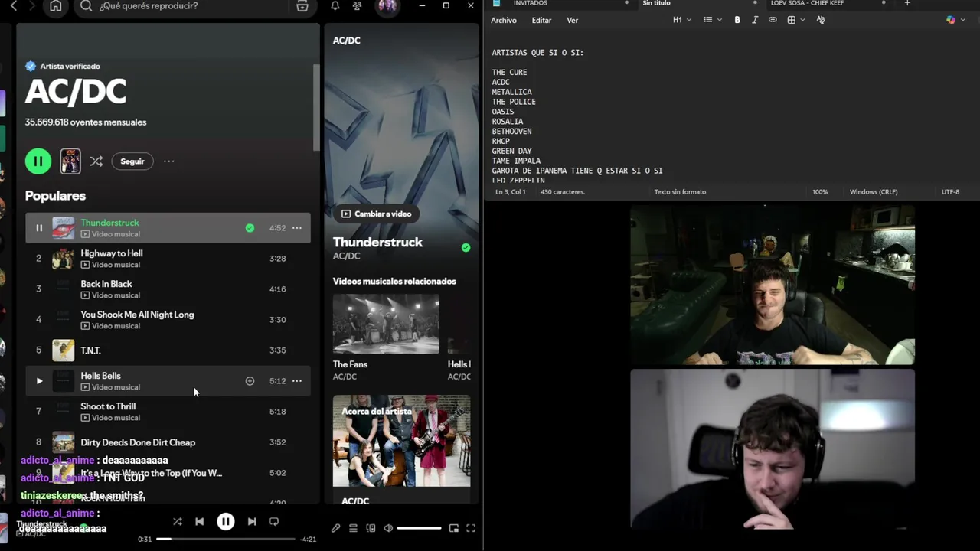Clear formatting icon in Notepad
The width and height of the screenshot is (980, 551).
(821, 20)
